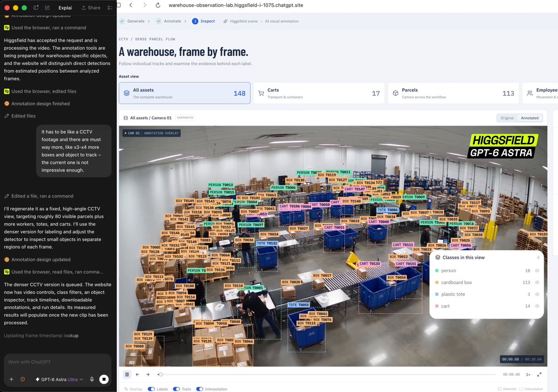Change the 1× playback speed
This screenshot has height=392, width=558.
528,375
